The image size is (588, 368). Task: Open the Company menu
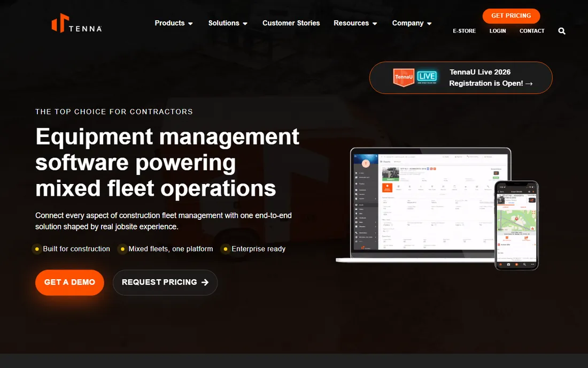tap(408, 23)
